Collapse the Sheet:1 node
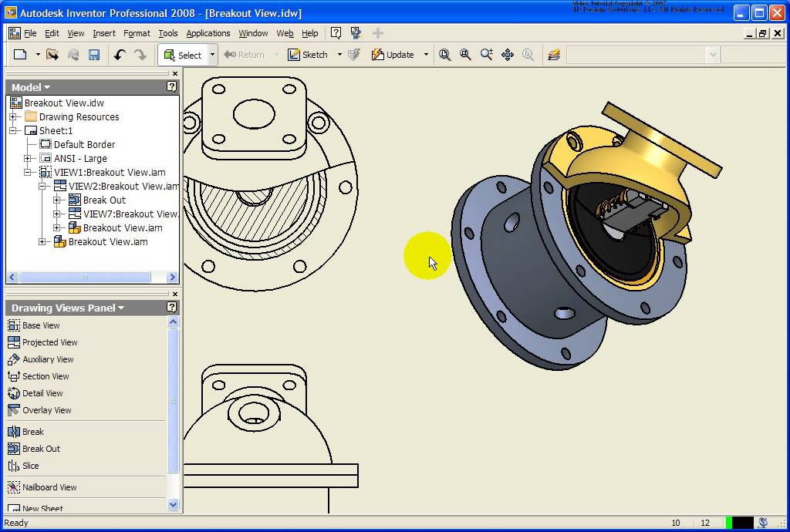790x532 pixels. coord(13,130)
